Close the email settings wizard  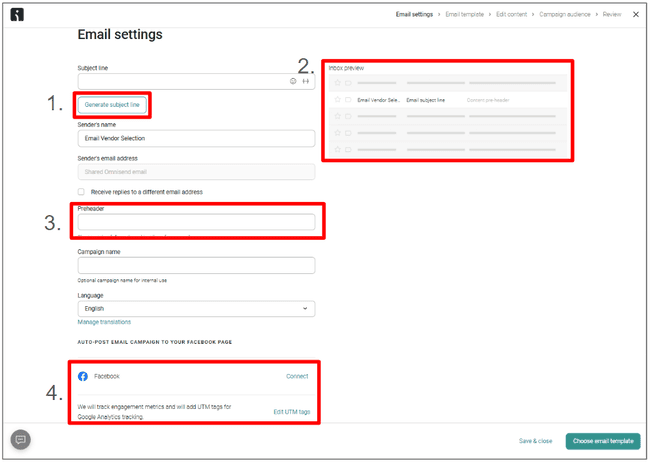coord(636,15)
